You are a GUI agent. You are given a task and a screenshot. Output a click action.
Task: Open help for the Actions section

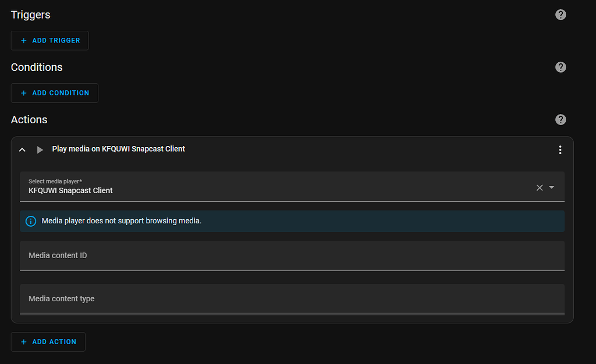(x=560, y=119)
